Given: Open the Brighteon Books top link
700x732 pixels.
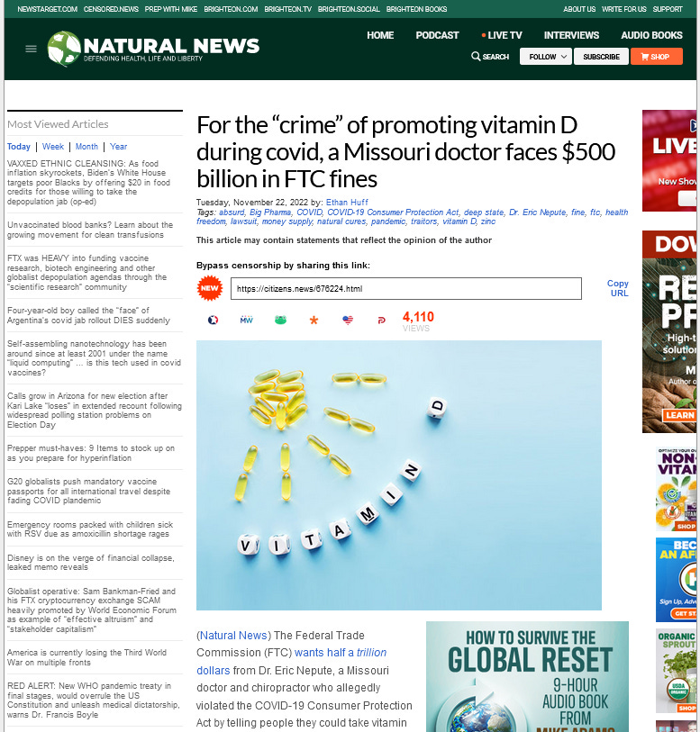Looking at the screenshot, I should pyautogui.click(x=416, y=9).
